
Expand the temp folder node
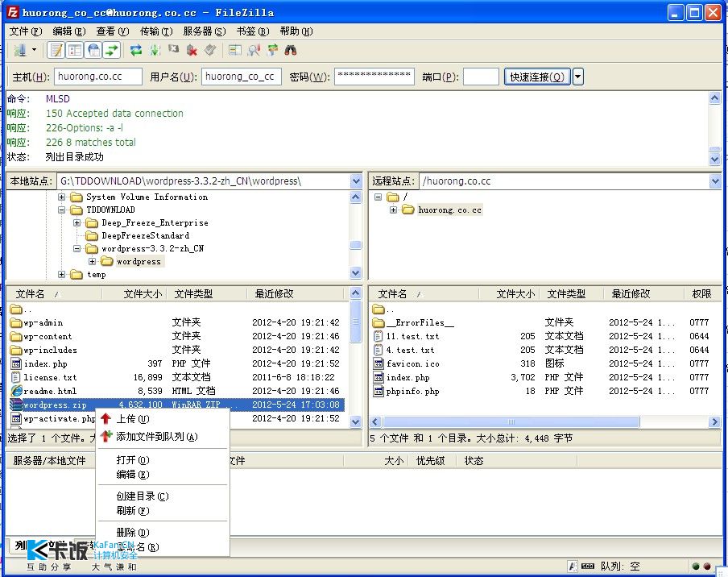point(62,275)
